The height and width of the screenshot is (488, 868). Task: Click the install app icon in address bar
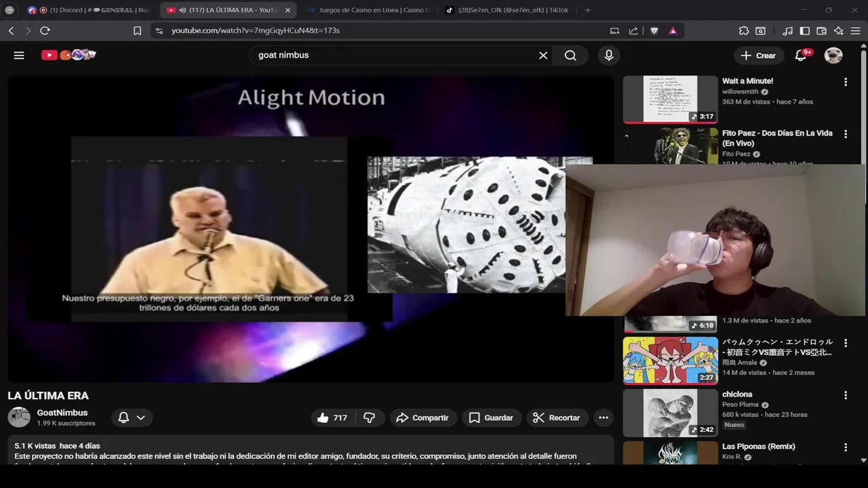pos(614,30)
